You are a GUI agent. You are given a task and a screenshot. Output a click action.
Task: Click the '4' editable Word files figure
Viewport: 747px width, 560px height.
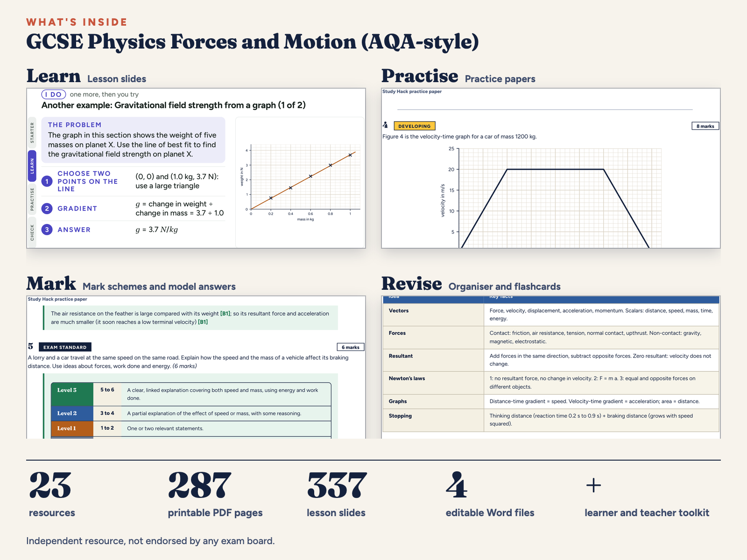pyautogui.click(x=457, y=485)
